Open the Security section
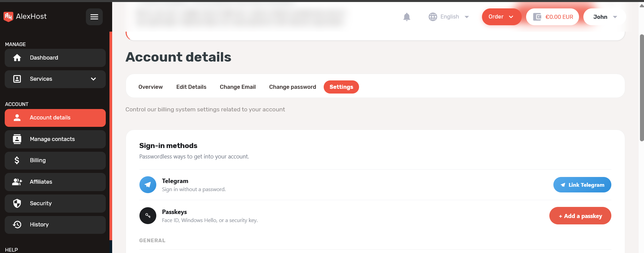This screenshot has width=644, height=253. point(55,203)
